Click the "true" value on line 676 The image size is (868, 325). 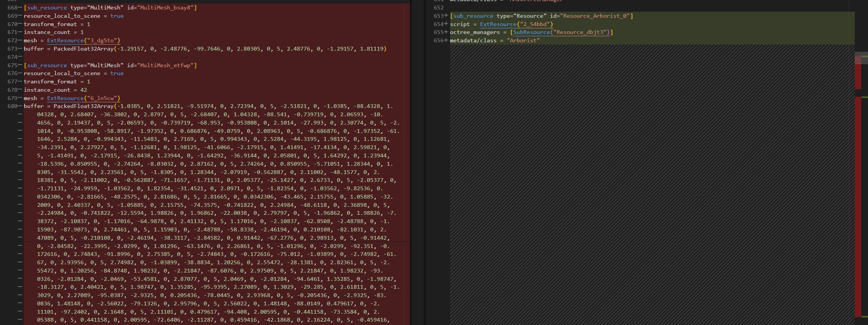[117, 73]
